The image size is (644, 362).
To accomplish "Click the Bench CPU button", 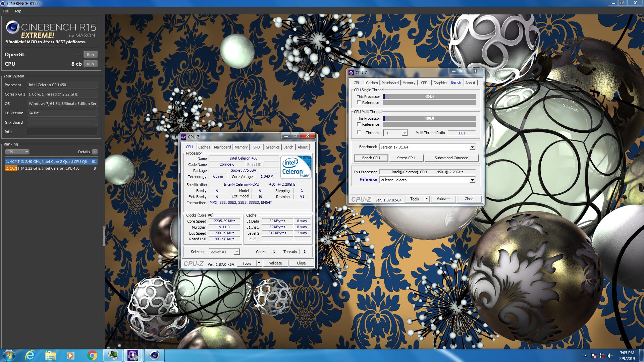I will [371, 158].
